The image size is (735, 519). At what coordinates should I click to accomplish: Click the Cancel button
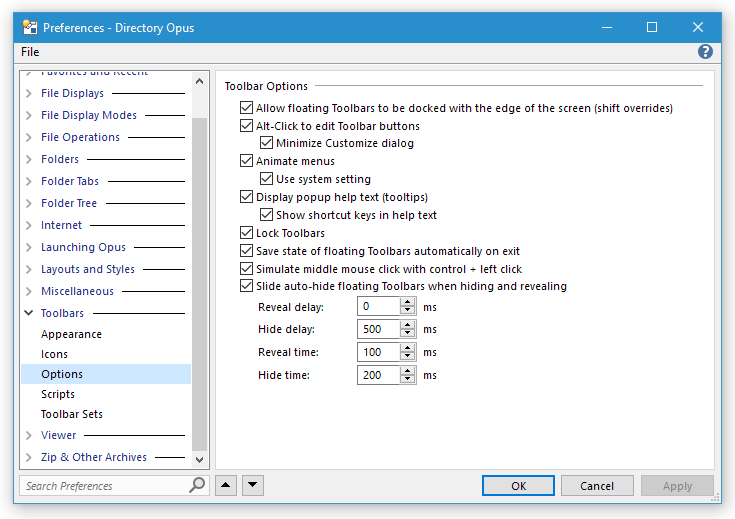pos(597,486)
